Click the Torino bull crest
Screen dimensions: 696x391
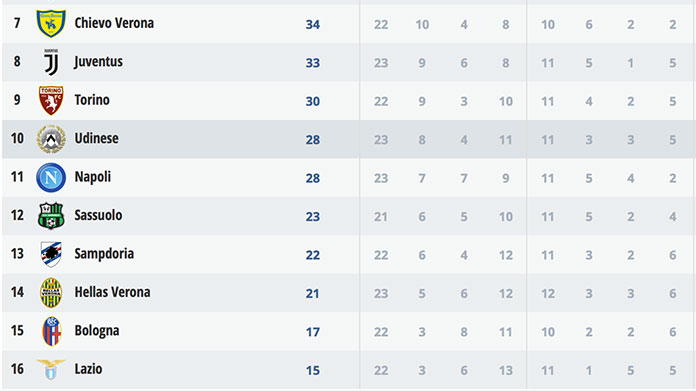[51, 101]
